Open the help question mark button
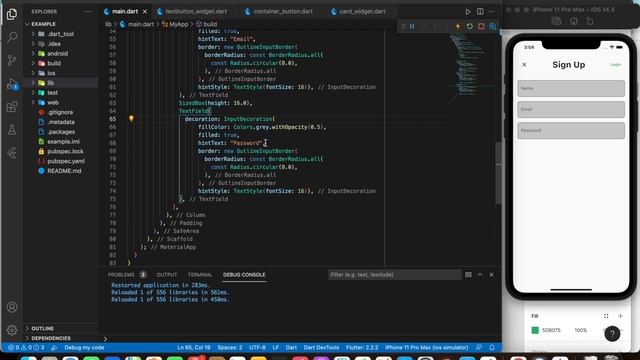 click(612, 333)
